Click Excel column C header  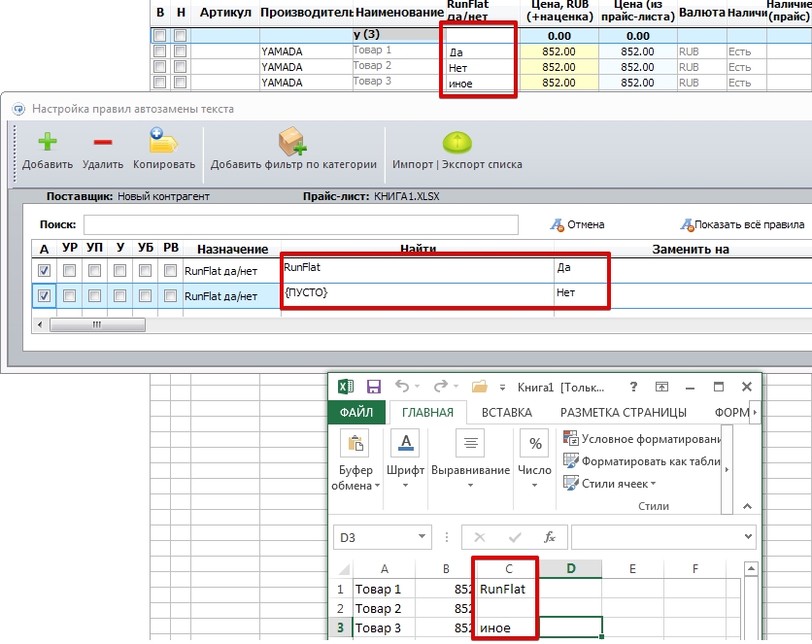[x=509, y=569]
